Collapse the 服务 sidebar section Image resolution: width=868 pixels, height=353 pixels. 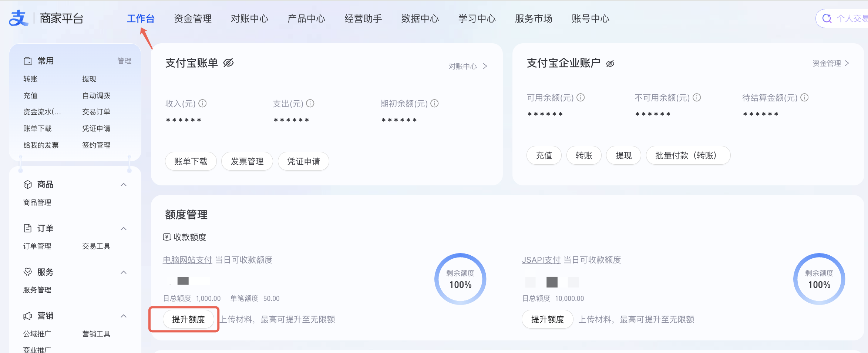[124, 272]
